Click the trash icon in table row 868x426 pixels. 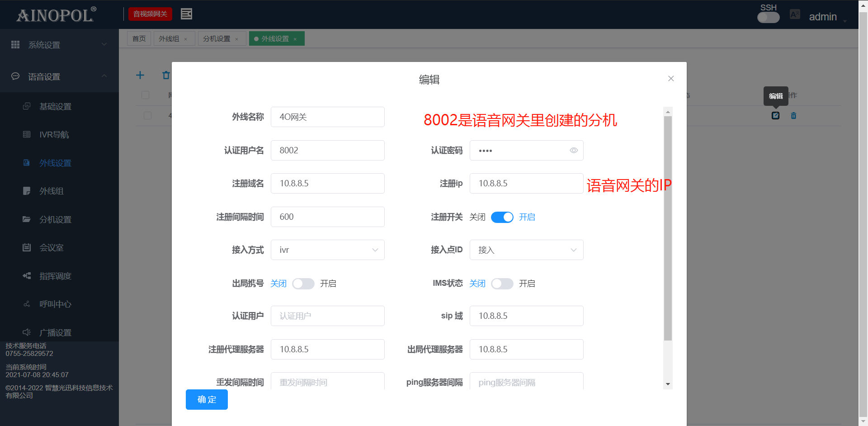coord(793,116)
